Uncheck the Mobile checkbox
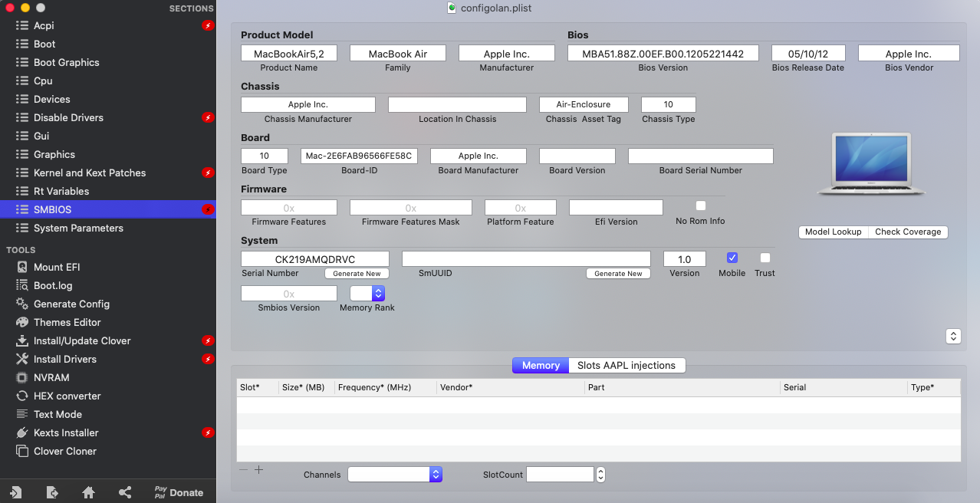This screenshot has width=980, height=503. pos(732,258)
